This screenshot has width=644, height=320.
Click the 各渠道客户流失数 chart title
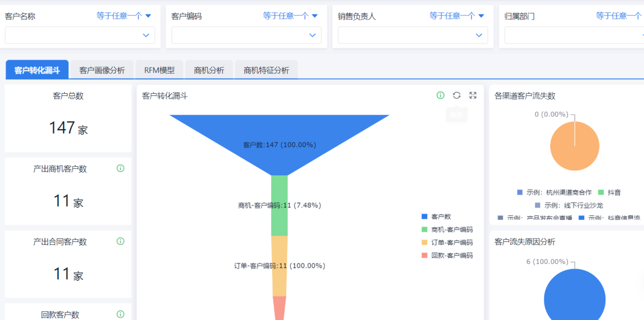coord(525,96)
